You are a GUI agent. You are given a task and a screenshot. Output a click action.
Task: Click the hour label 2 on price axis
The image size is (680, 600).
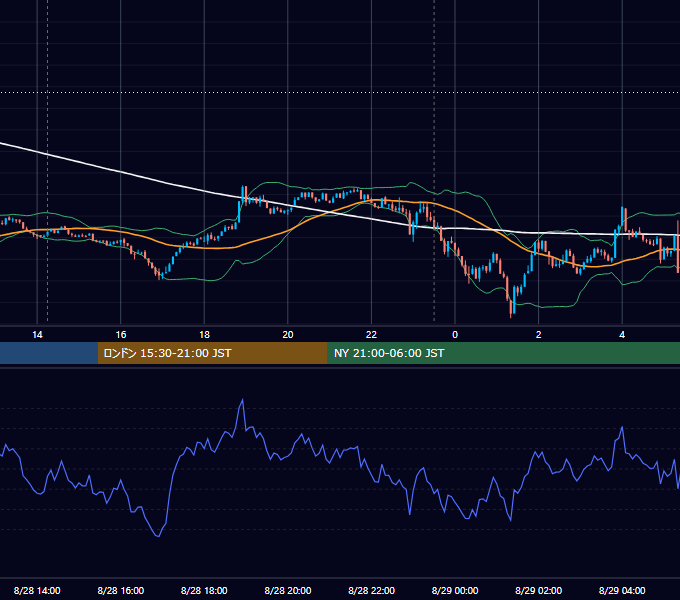tap(539, 335)
